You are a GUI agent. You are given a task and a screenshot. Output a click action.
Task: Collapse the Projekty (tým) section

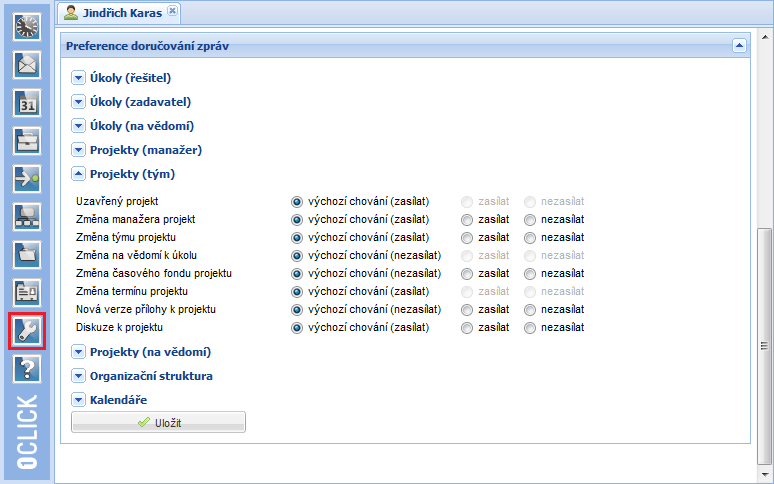coord(79,174)
